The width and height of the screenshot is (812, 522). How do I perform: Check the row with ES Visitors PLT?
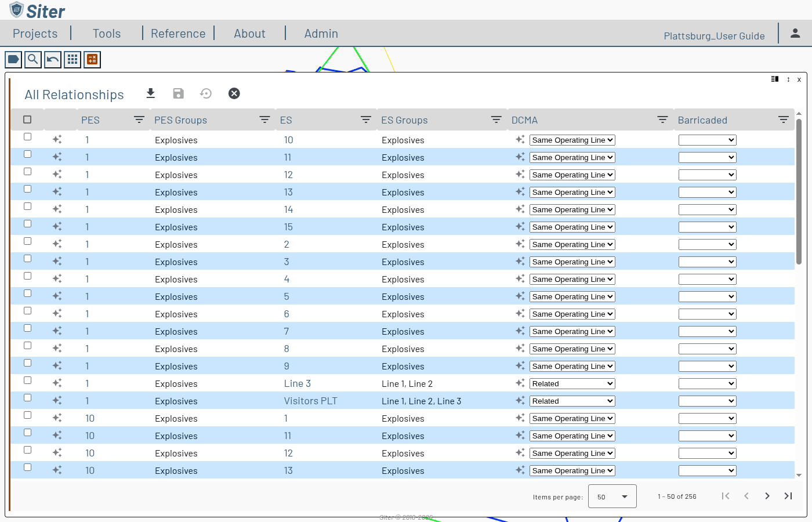pos(27,398)
